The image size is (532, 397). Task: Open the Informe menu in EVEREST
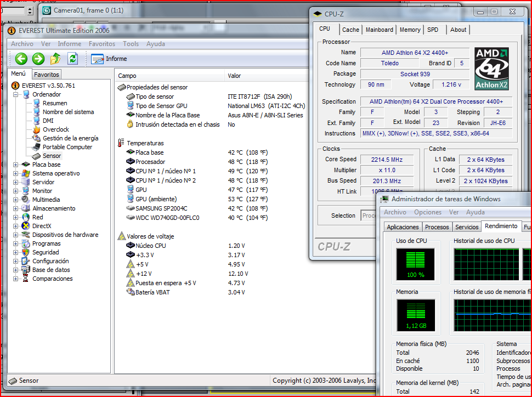pyautogui.click(x=70, y=44)
